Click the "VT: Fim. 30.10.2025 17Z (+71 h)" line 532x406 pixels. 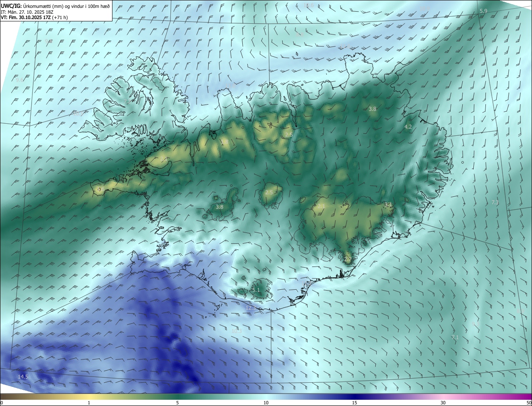[x=34, y=17]
